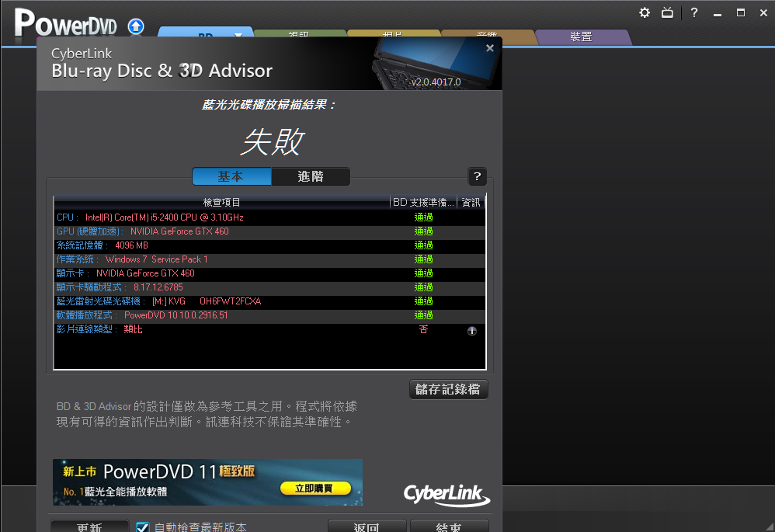The height and width of the screenshot is (532, 775).
Task: Close the Blu-ray Disc & 3D Advisor dialog
Action: 490,48
